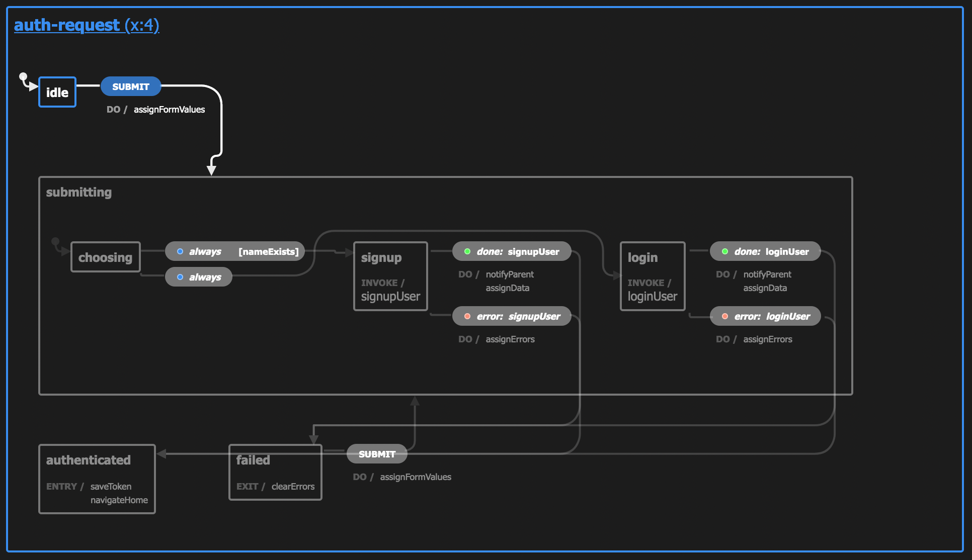
Task: Click the error: loginUser transition label
Action: coord(772,316)
